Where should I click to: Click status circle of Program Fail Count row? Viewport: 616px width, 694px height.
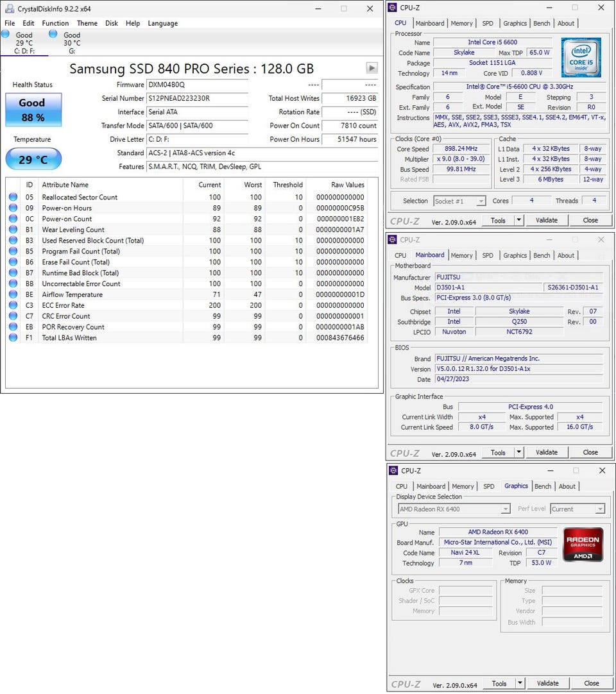pos(13,251)
